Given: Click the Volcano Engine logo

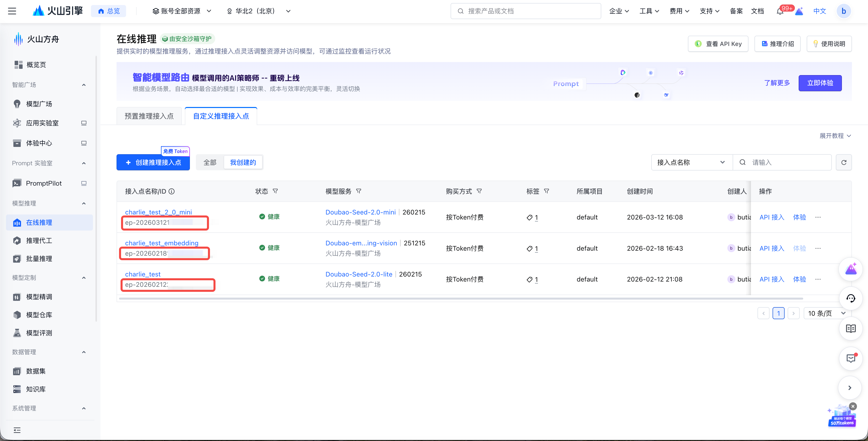Looking at the screenshot, I should click(58, 11).
